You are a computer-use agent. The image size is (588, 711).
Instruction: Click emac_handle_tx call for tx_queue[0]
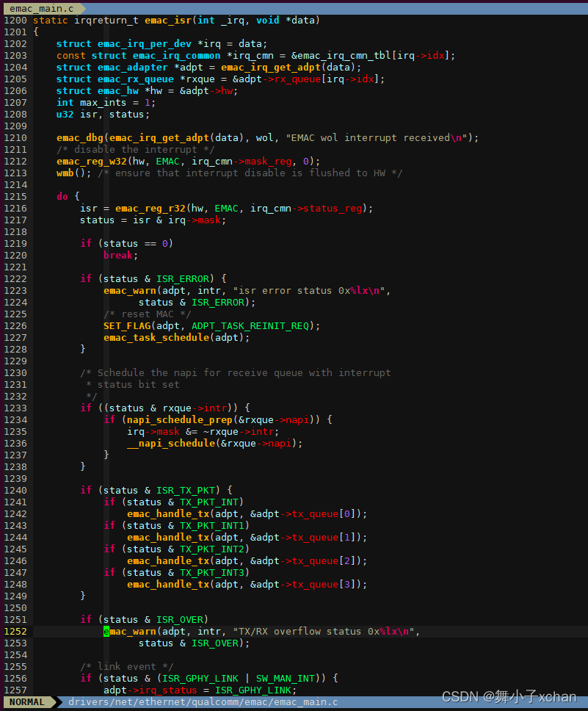[x=168, y=513]
